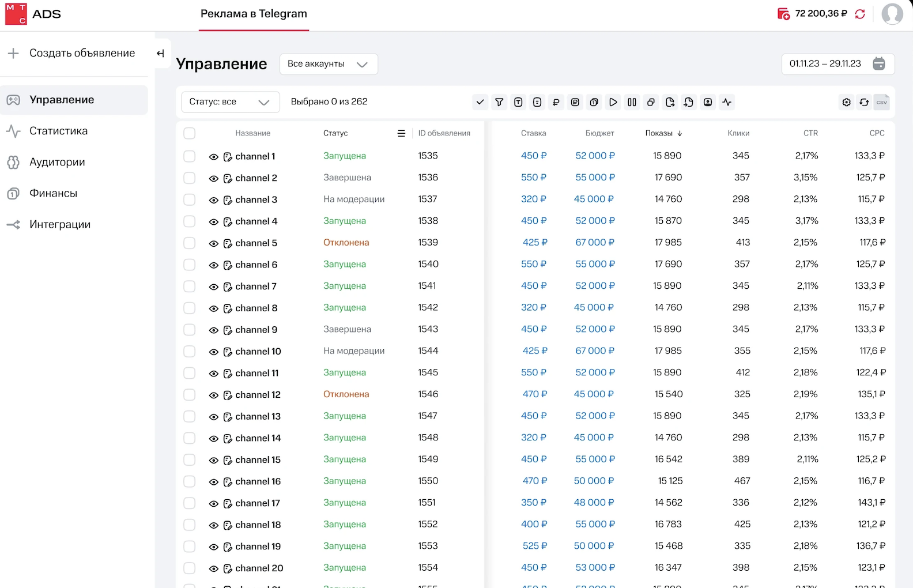This screenshot has width=913, height=588.
Task: Click the pulse line toolbar icon
Action: point(727,102)
